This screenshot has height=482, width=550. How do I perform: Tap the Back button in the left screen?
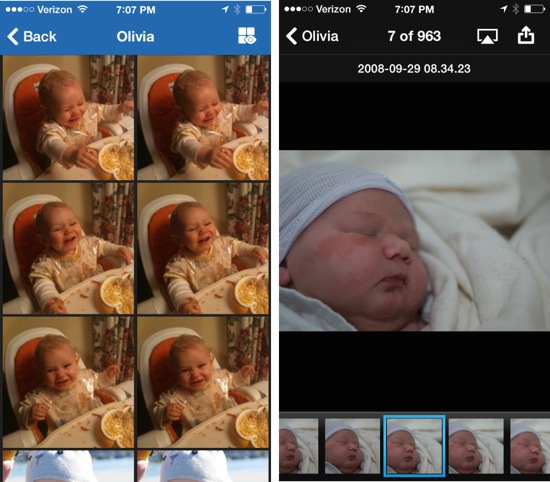click(32, 36)
